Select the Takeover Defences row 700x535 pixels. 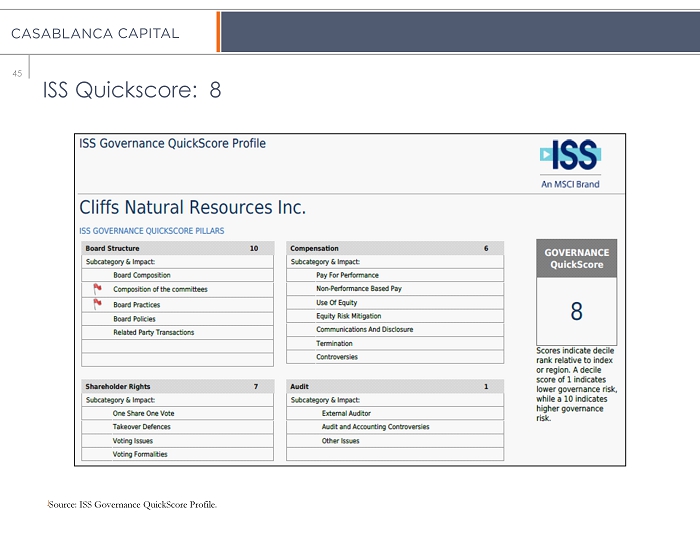tap(141, 427)
